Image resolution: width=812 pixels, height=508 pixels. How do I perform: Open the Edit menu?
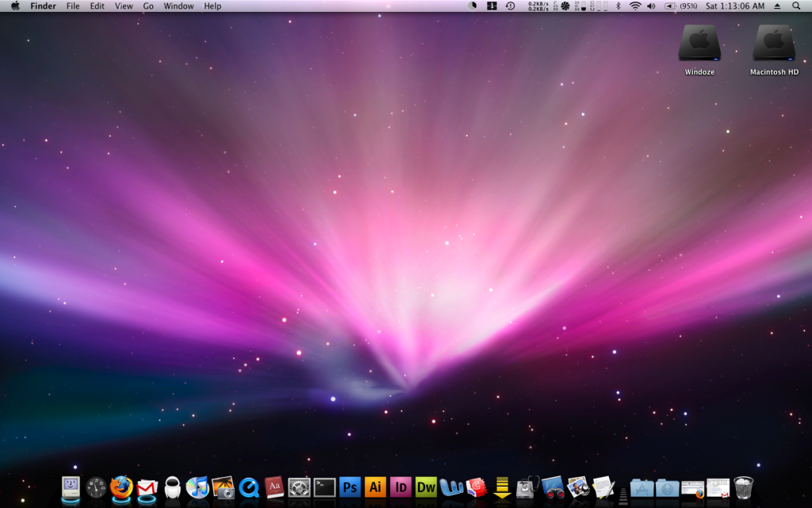pos(97,6)
